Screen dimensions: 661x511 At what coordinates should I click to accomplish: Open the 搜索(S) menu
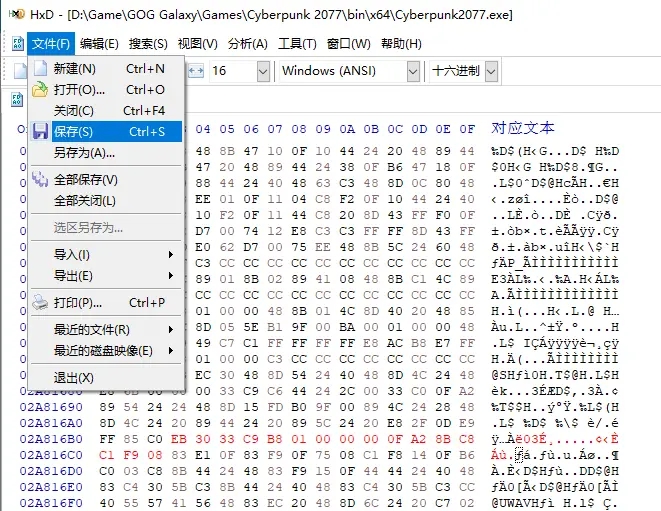pos(148,43)
